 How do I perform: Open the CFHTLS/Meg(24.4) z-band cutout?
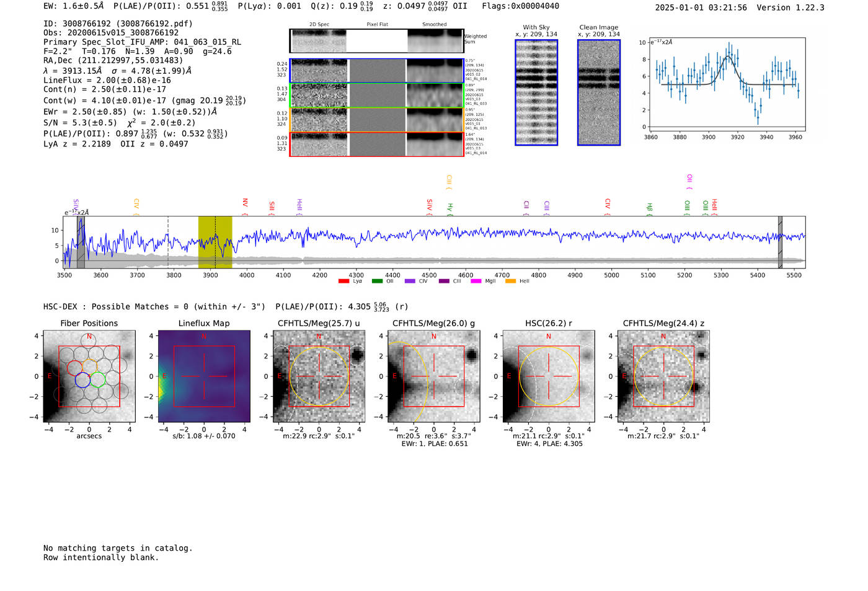click(663, 376)
